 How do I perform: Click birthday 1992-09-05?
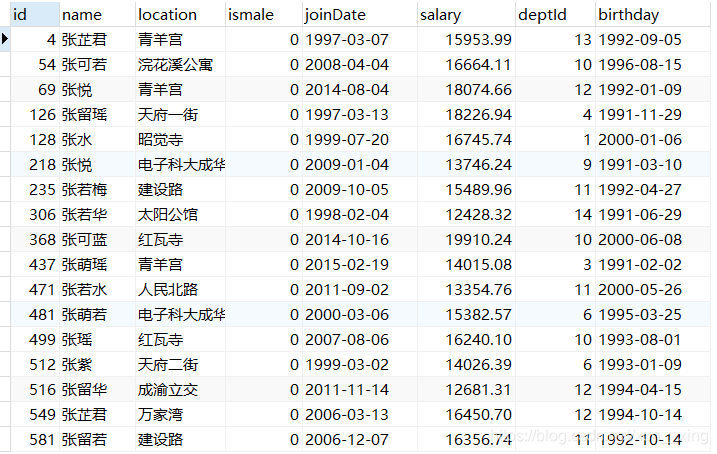(653, 40)
